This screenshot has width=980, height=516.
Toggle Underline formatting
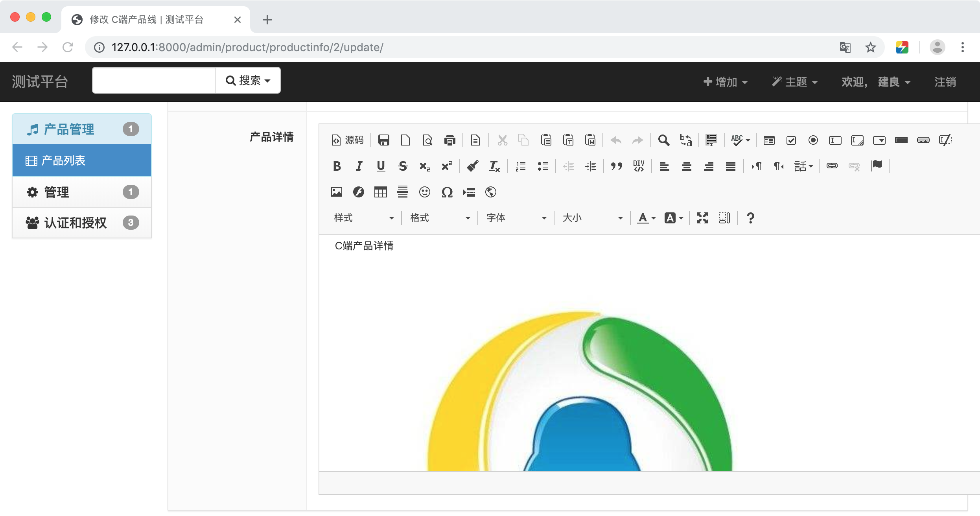pyautogui.click(x=381, y=166)
